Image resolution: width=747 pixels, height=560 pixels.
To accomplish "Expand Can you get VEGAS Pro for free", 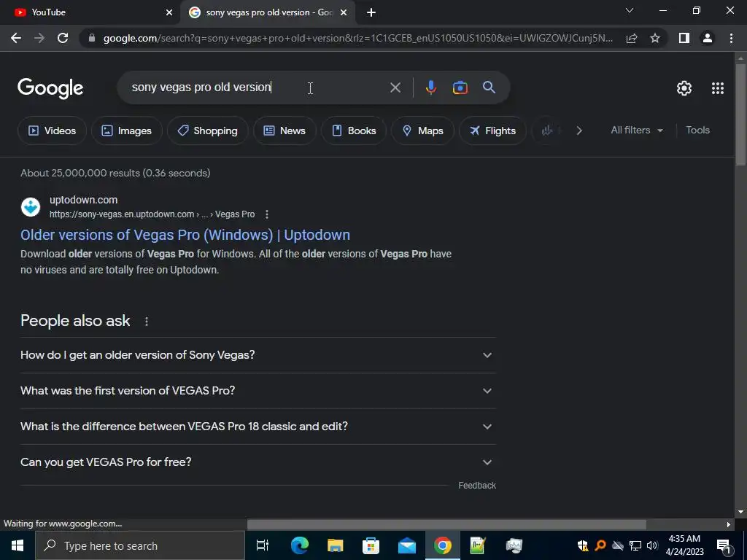I will [258, 462].
